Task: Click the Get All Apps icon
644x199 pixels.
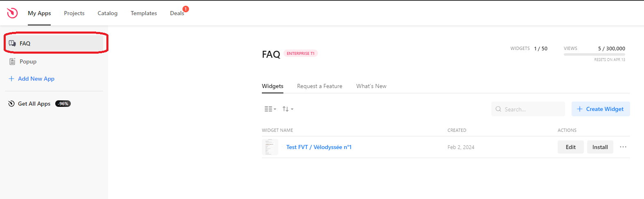Action: point(11,104)
